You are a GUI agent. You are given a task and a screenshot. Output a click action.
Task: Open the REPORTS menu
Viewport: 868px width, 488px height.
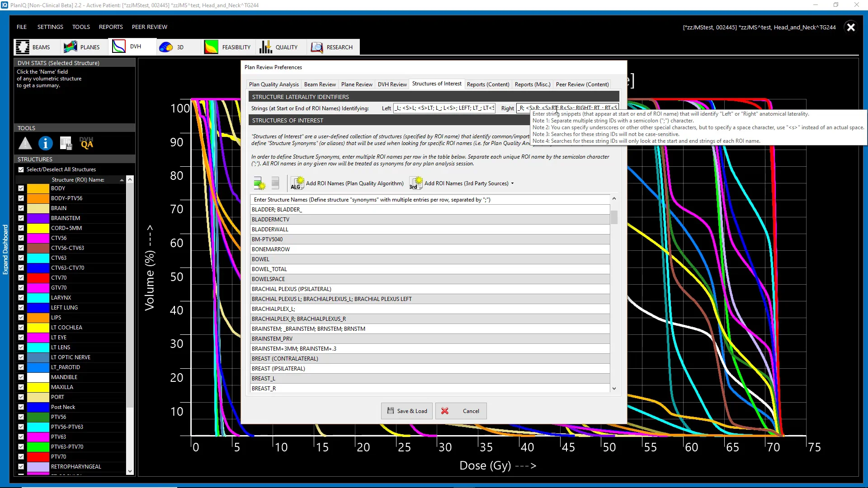[111, 27]
